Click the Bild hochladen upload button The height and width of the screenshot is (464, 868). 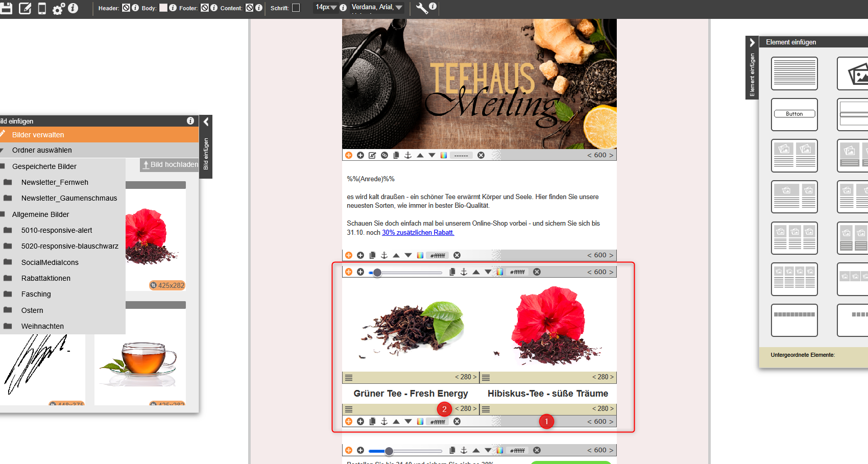click(170, 164)
